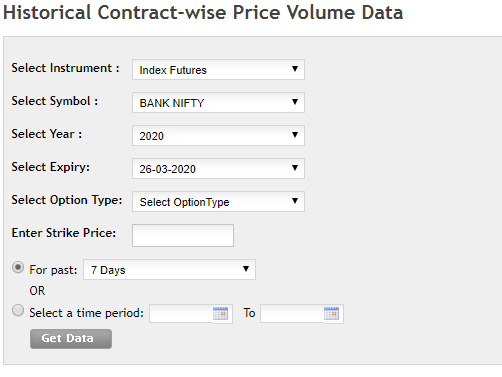The width and height of the screenshot is (502, 377).
Task: Focus the Enter Strike Price input field
Action: click(x=183, y=235)
